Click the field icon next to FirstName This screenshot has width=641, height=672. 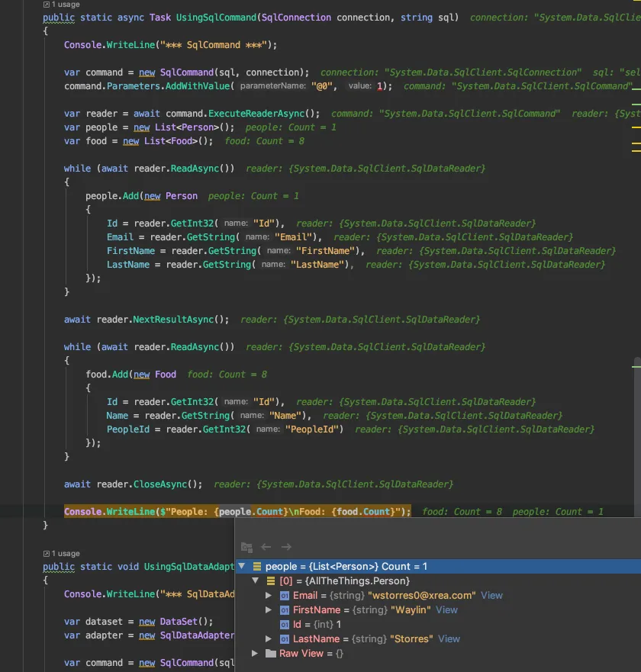tap(285, 610)
